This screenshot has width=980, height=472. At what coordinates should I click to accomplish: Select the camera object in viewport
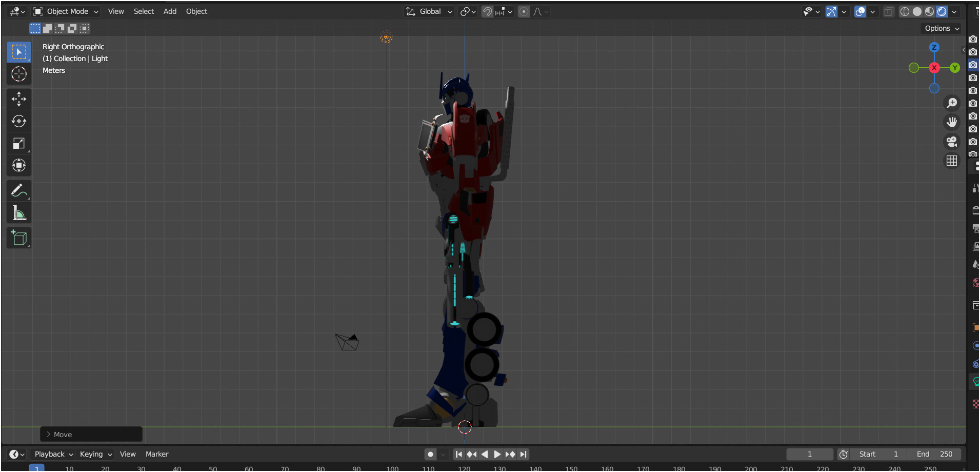click(347, 342)
